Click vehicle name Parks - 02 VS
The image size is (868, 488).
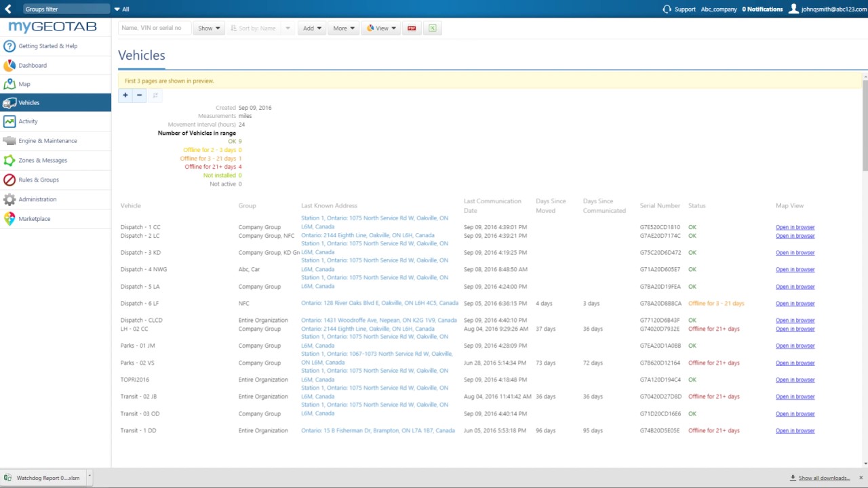click(x=138, y=363)
